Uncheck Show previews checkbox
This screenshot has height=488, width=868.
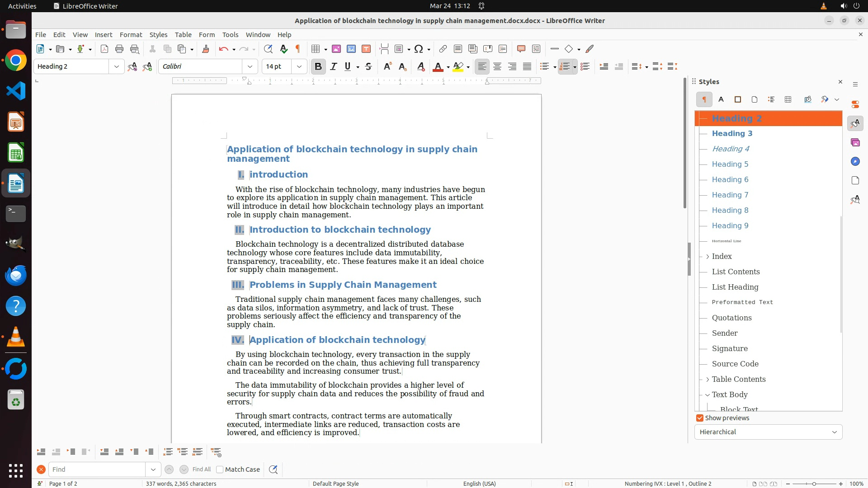tap(700, 418)
